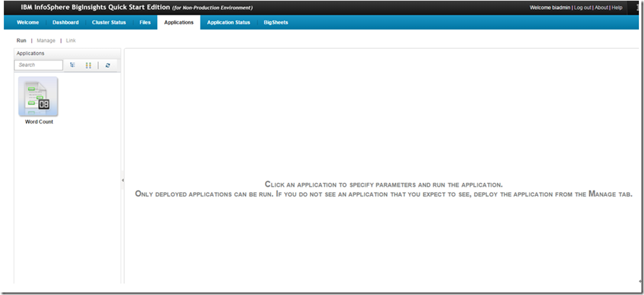This screenshot has height=295, width=644.
Task: Open the Word Count application icon
Action: point(38,96)
